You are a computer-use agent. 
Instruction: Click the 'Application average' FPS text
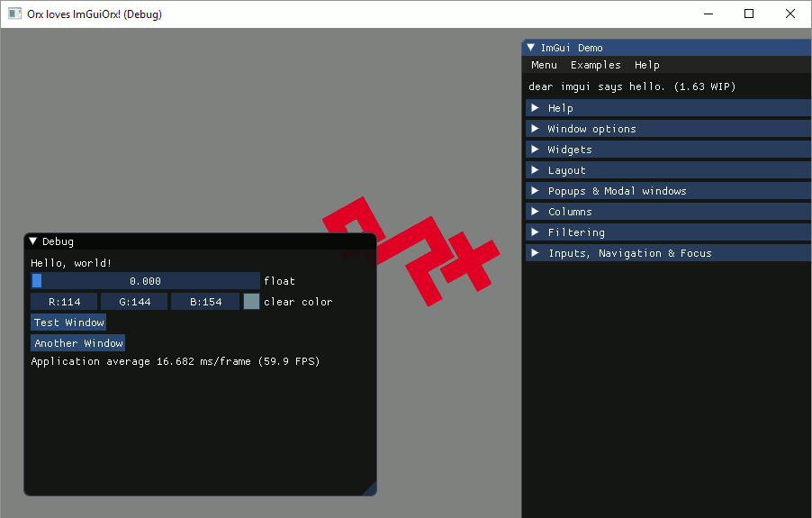pyautogui.click(x=175, y=361)
